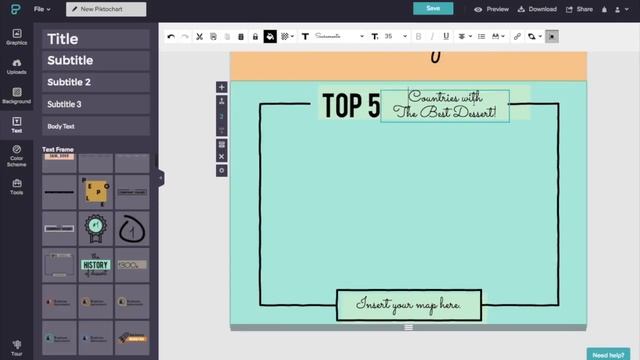Open the arrange order dropdown
The height and width of the screenshot is (360, 640).
click(x=534, y=37)
